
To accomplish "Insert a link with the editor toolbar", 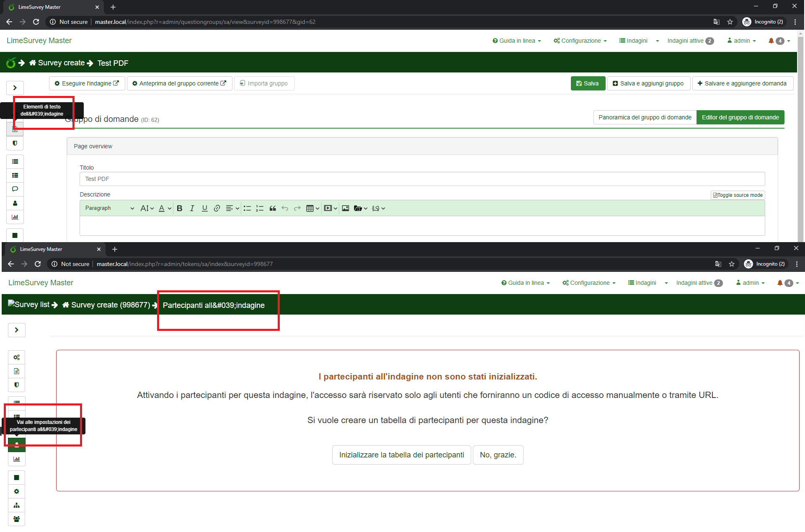I will pyautogui.click(x=217, y=208).
